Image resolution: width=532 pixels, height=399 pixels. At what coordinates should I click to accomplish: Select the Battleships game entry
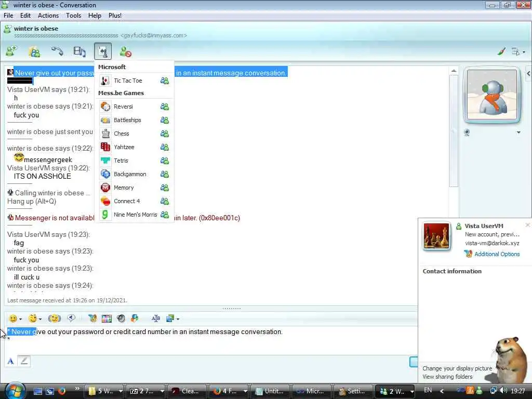[x=127, y=120]
